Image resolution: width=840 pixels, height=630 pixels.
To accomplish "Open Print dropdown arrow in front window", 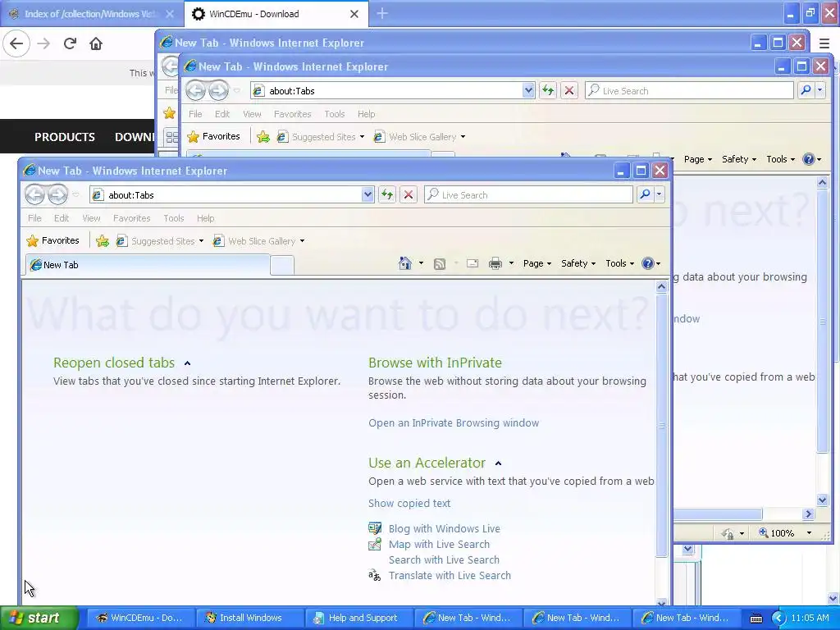I will 511,263.
